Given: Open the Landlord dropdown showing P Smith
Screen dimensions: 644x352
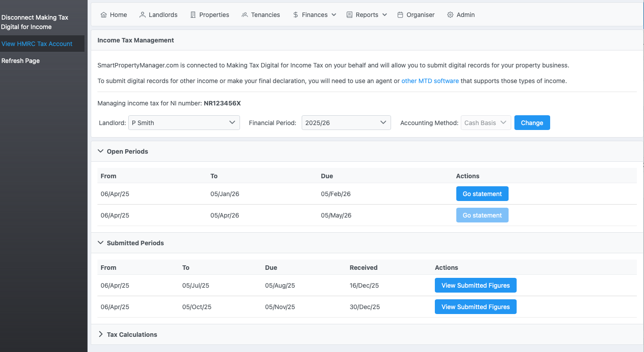Looking at the screenshot, I should click(184, 123).
